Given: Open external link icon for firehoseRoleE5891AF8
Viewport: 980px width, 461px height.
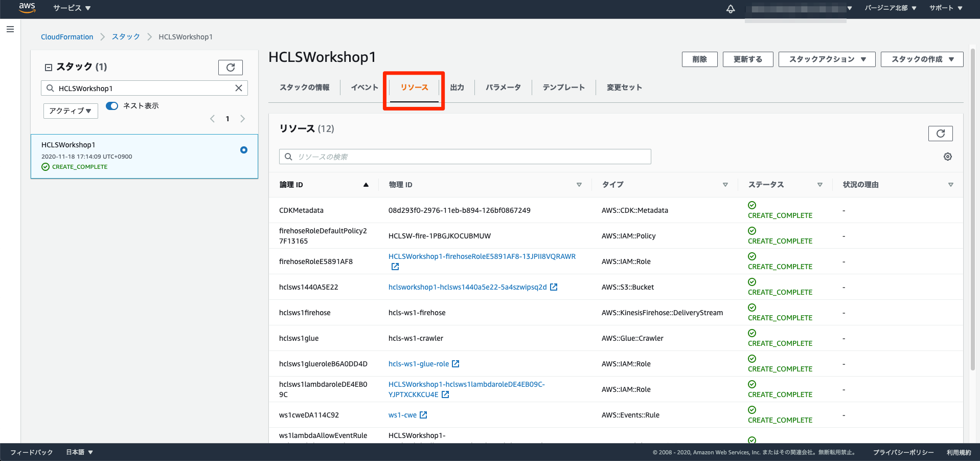Looking at the screenshot, I should tap(395, 267).
